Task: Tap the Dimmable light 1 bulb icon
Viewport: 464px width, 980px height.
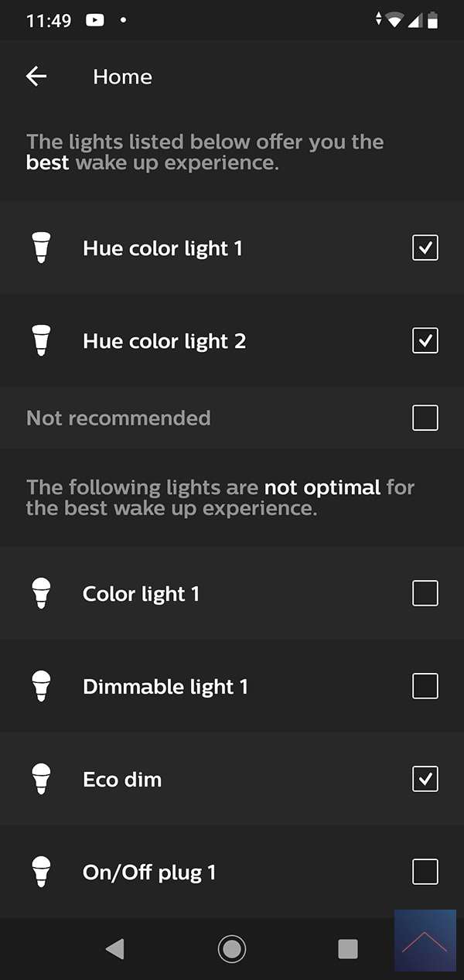Action: point(42,687)
